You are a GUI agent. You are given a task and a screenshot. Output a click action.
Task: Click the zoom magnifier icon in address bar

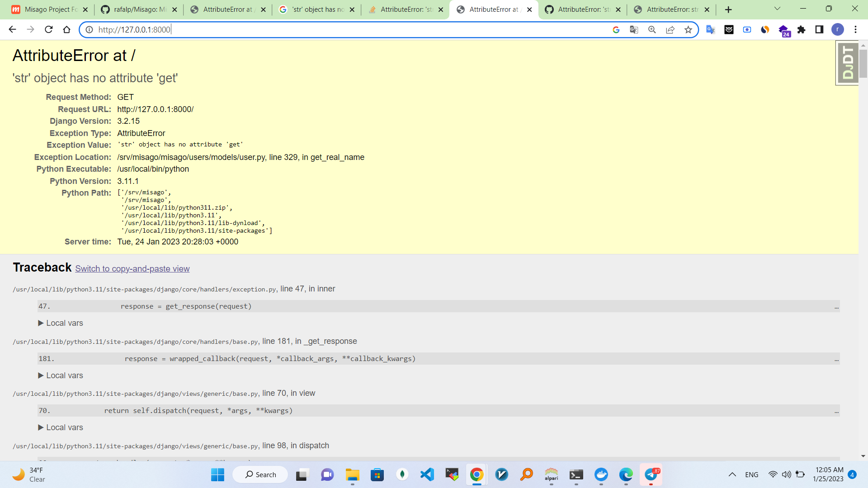pyautogui.click(x=652, y=30)
